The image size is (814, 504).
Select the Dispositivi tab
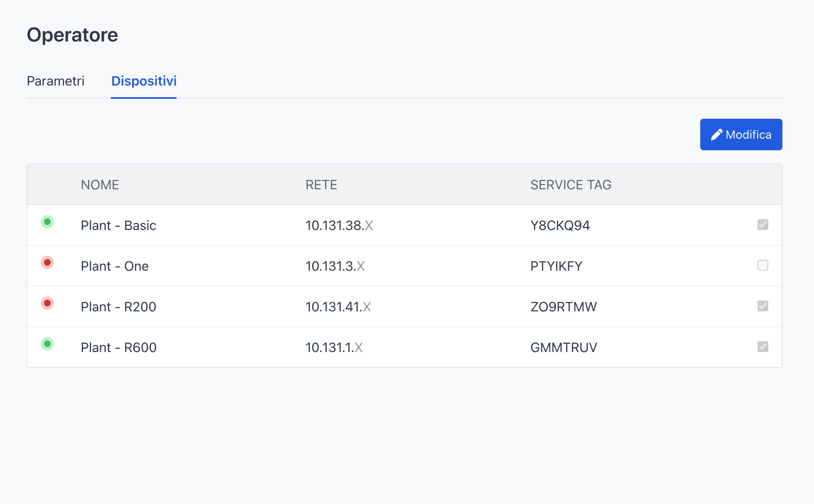(144, 81)
